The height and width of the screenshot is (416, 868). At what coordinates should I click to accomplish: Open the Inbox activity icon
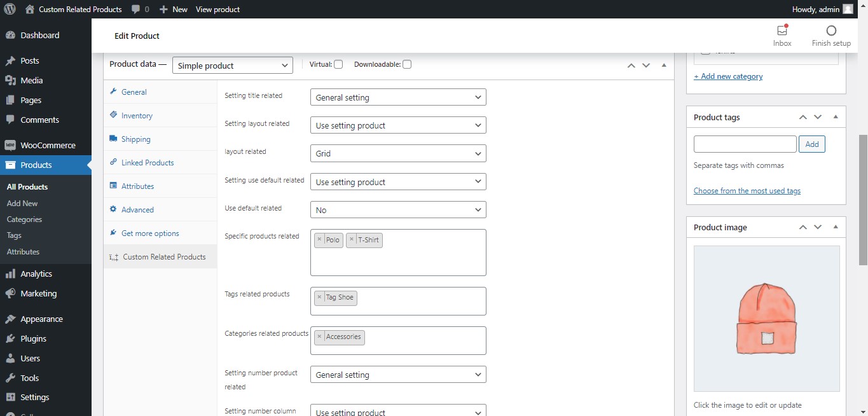coord(782,31)
